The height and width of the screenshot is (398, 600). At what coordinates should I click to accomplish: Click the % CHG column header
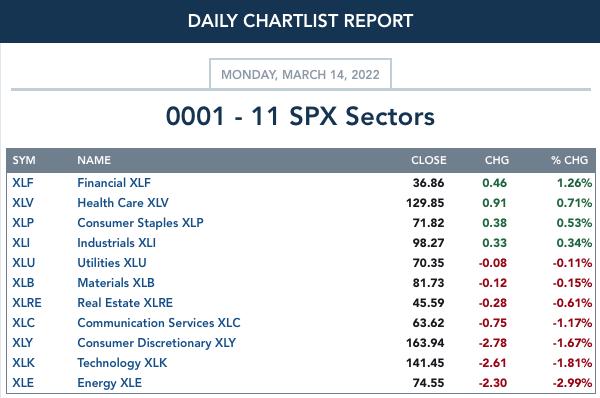569,160
